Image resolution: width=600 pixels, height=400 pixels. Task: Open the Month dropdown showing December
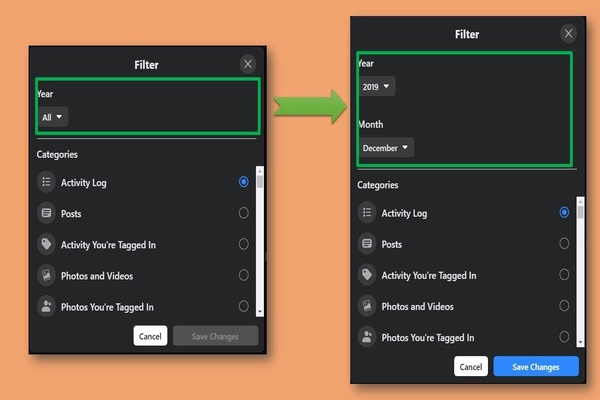[x=386, y=148]
